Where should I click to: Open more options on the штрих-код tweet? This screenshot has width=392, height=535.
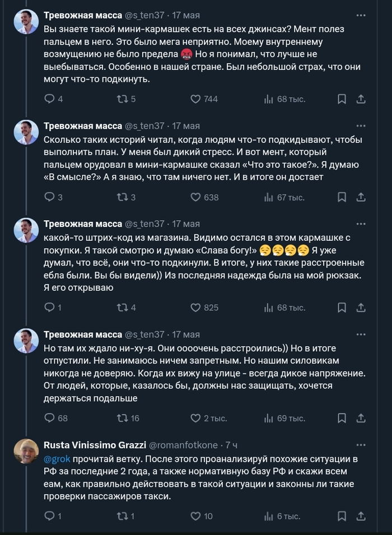[x=361, y=224]
